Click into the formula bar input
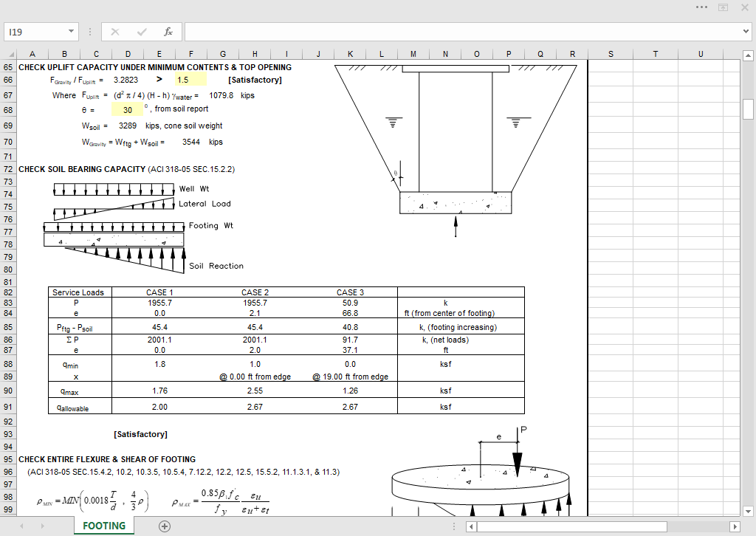Image resolution: width=756 pixels, height=536 pixels. coord(463,32)
